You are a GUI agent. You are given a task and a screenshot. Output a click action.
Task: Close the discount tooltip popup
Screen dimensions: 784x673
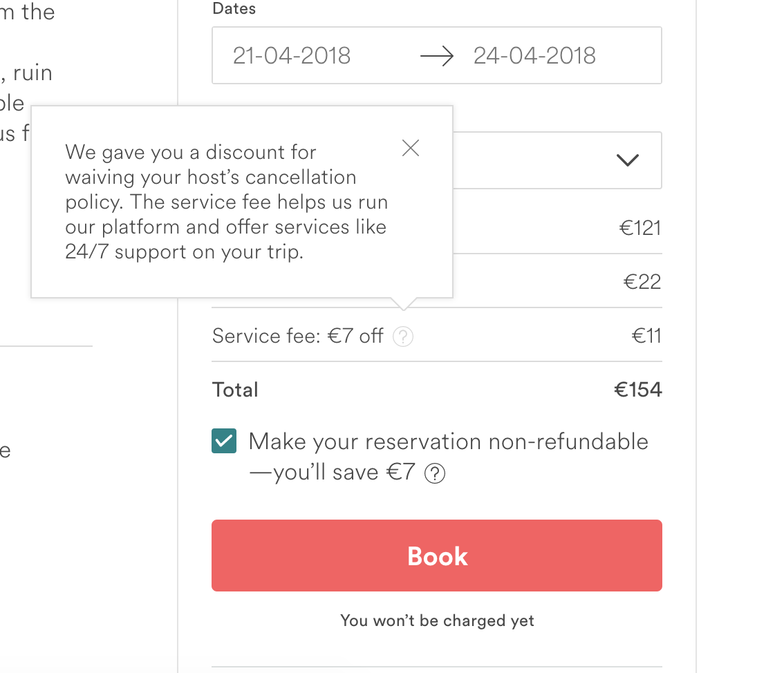(x=411, y=148)
